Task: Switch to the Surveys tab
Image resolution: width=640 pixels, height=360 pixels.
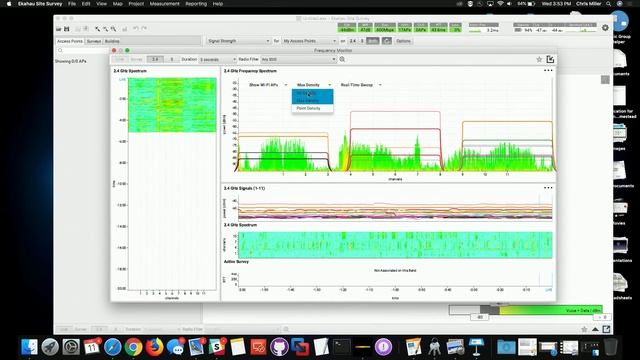Action: point(94,41)
